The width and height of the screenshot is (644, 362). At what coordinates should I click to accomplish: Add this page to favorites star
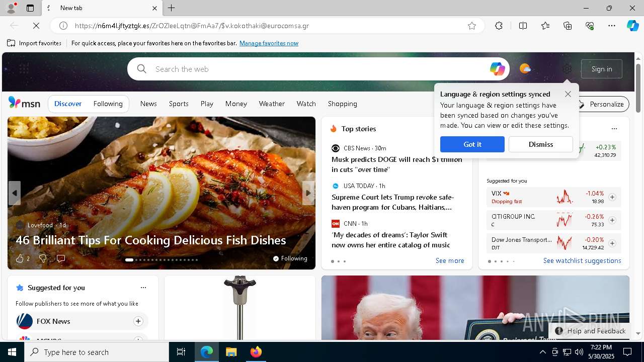[x=472, y=26]
